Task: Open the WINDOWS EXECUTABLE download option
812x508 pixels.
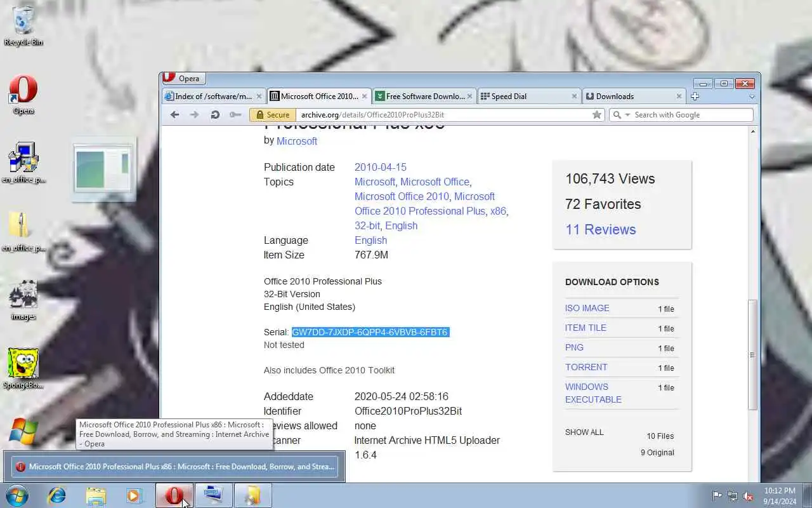Action: click(593, 393)
